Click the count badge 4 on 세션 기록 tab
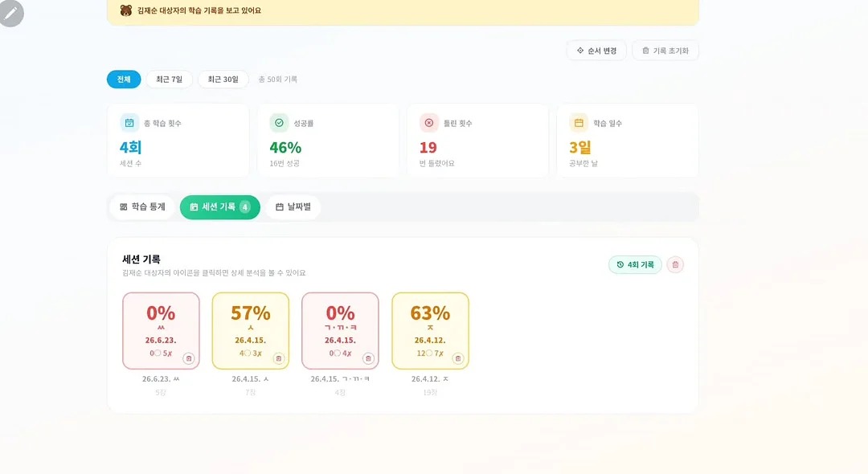Screen dimensions: 868x474 [244, 206]
